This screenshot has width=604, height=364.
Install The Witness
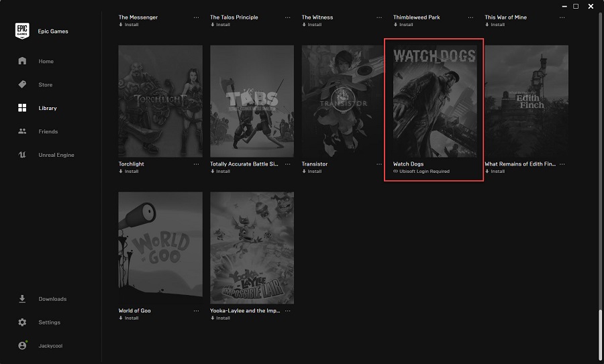pos(311,25)
